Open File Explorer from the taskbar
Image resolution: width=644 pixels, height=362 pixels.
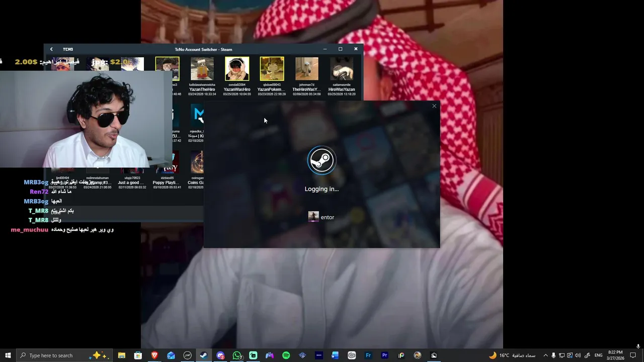[x=122, y=355]
